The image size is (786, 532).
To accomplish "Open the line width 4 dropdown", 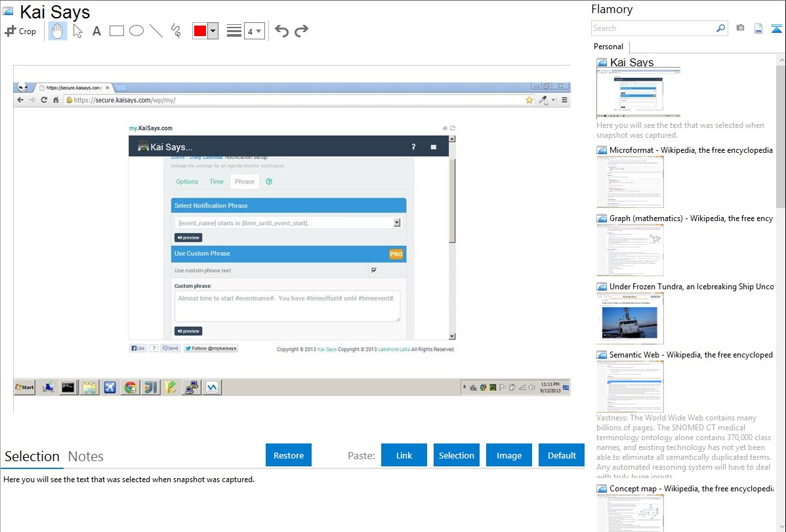I will [255, 31].
